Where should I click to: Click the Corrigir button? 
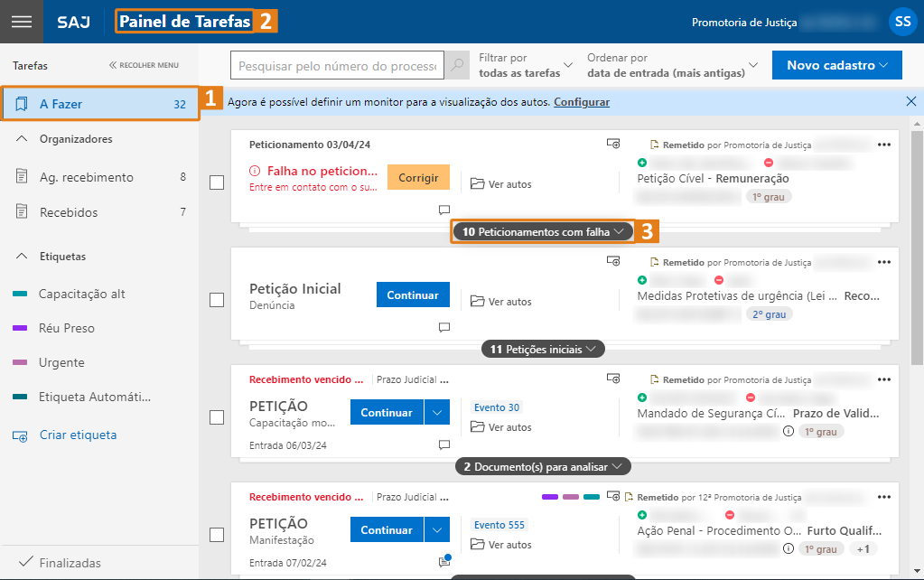[x=417, y=177]
